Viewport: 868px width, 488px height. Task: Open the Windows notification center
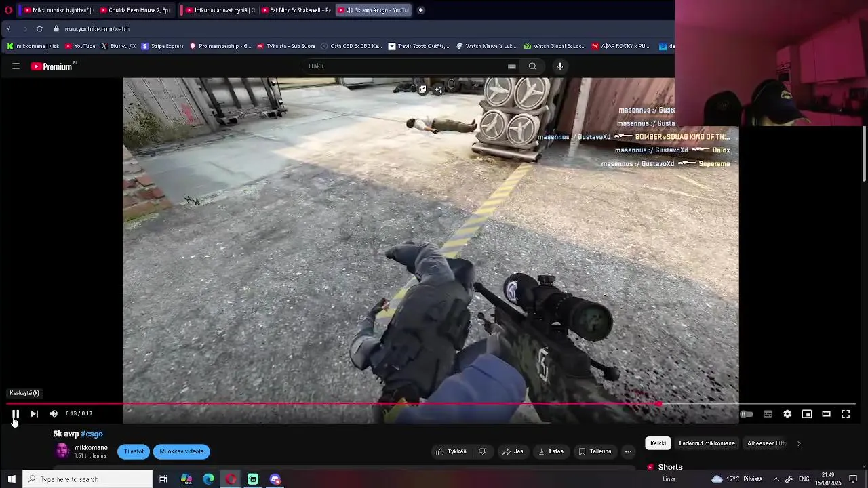point(853,479)
